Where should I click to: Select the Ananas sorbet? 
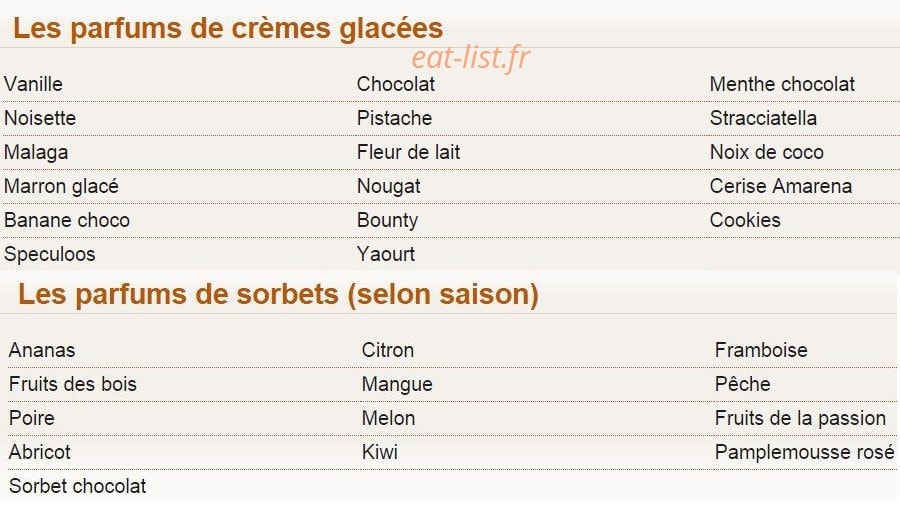pos(42,350)
